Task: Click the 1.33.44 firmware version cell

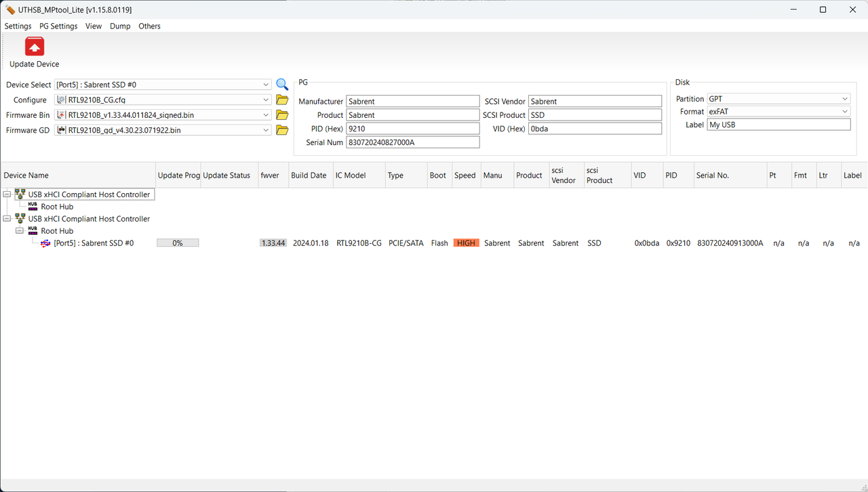Action: 273,243
